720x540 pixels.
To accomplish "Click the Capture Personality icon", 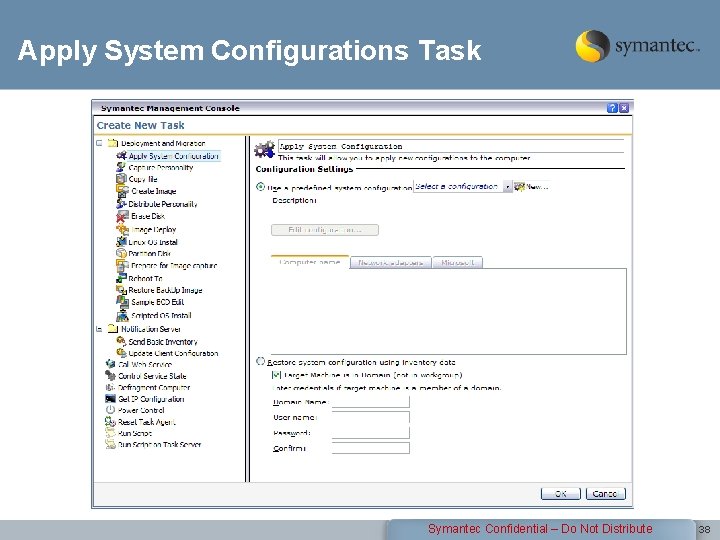I will pyautogui.click(x=121, y=167).
